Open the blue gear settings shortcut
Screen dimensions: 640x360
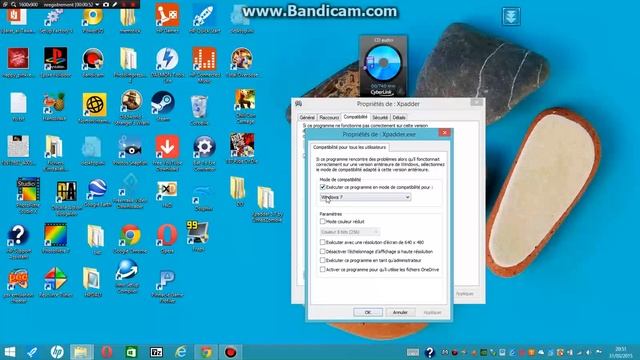click(x=204, y=153)
